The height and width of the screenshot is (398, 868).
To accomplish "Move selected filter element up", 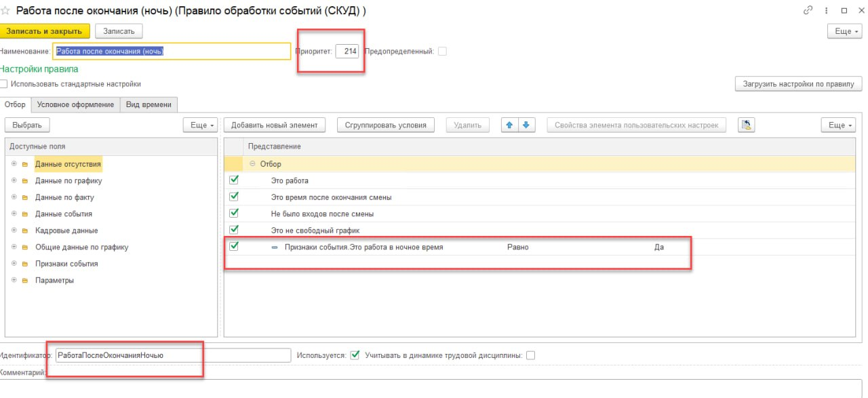I will (x=509, y=125).
